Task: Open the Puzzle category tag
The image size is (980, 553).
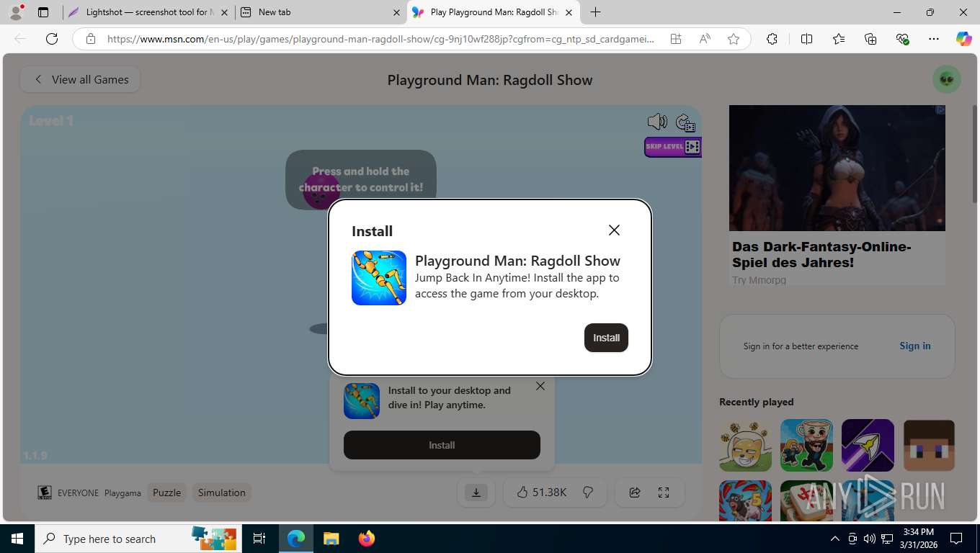Action: pos(166,493)
